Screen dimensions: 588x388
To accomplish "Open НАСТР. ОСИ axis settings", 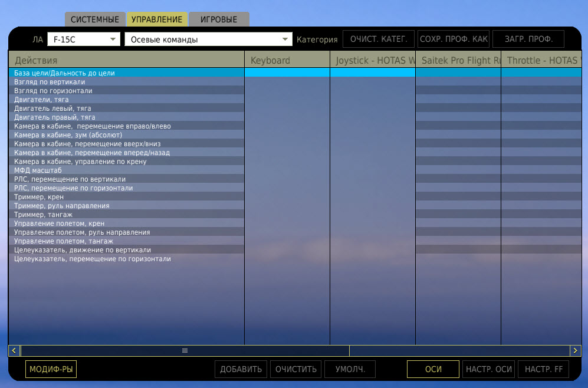I will pos(489,369).
